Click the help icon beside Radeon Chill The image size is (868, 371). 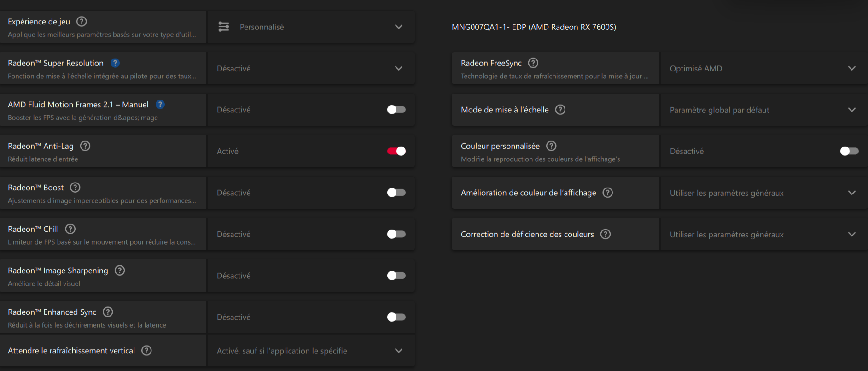click(x=70, y=229)
